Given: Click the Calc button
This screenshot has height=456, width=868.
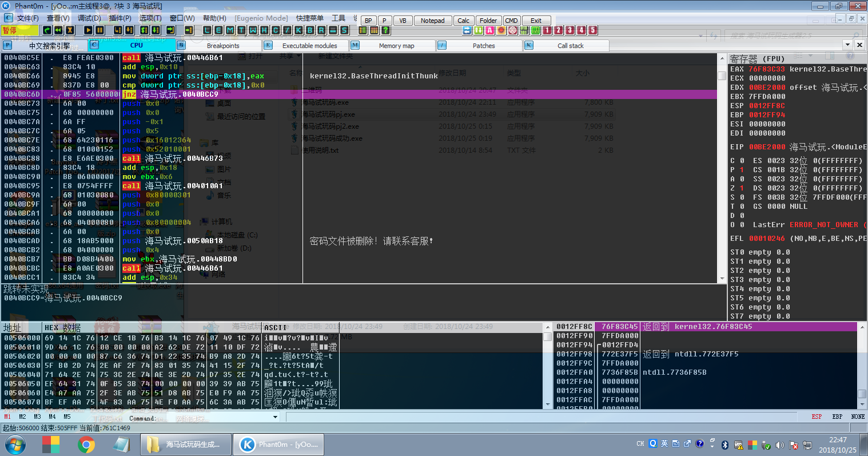Looking at the screenshot, I should pos(464,21).
